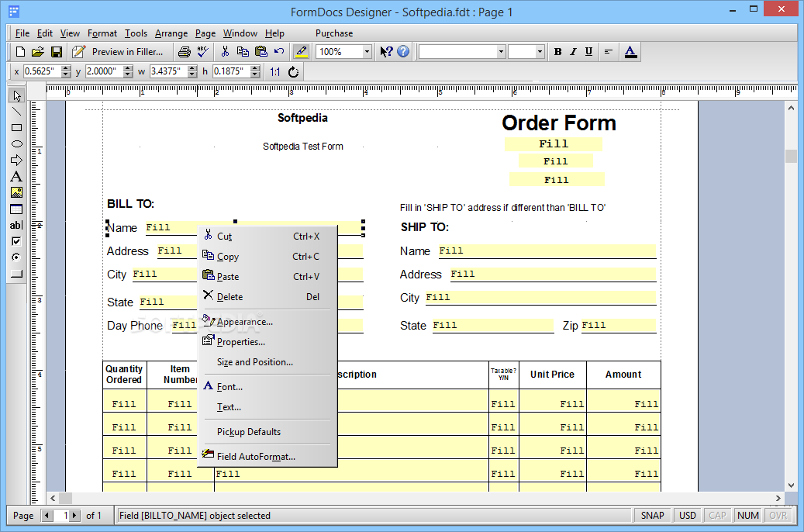The height and width of the screenshot is (532, 804).
Task: Open the 100% zoom dropdown
Action: (x=367, y=52)
